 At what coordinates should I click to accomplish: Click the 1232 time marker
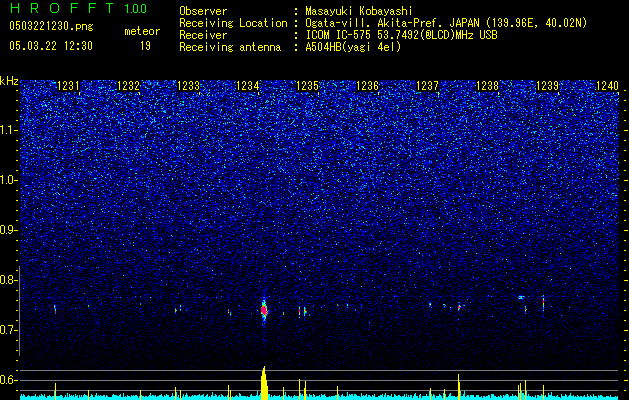coord(128,86)
